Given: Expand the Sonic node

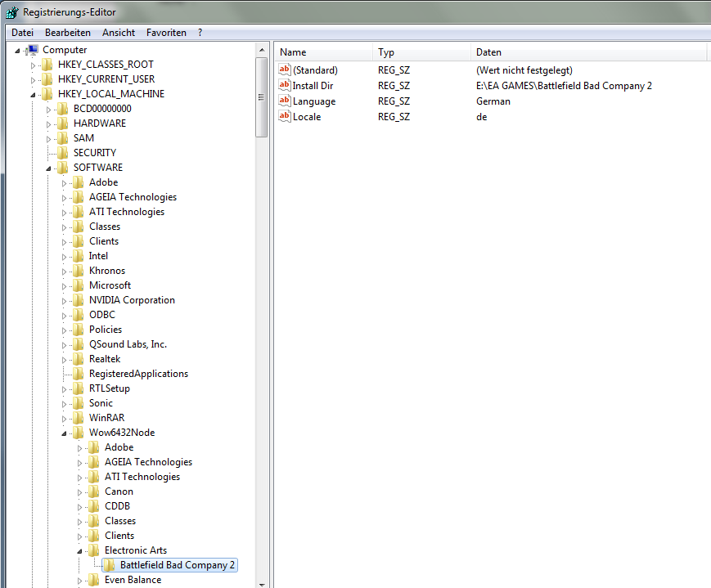Looking at the screenshot, I should 64,404.
